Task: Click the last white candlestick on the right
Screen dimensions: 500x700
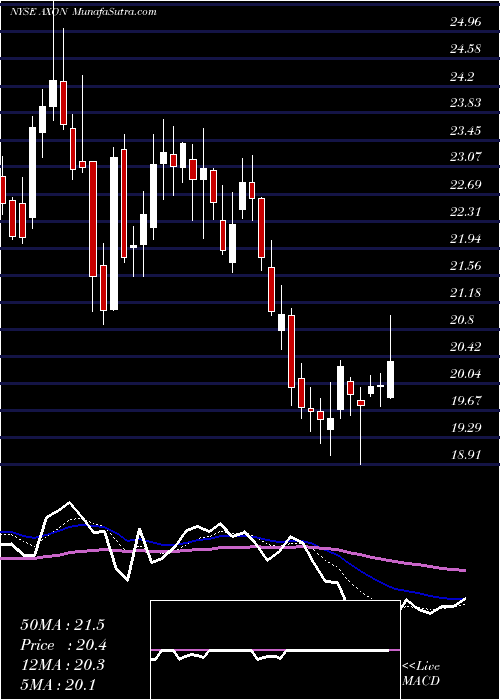Action: click(391, 379)
